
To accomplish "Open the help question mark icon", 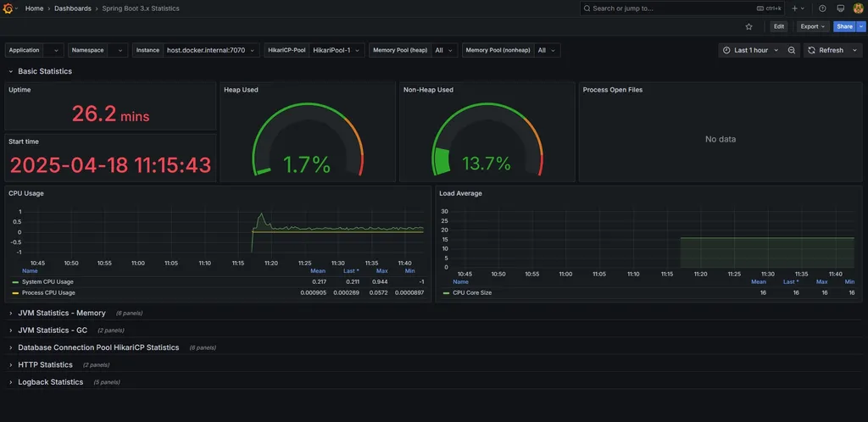I will tap(822, 8).
